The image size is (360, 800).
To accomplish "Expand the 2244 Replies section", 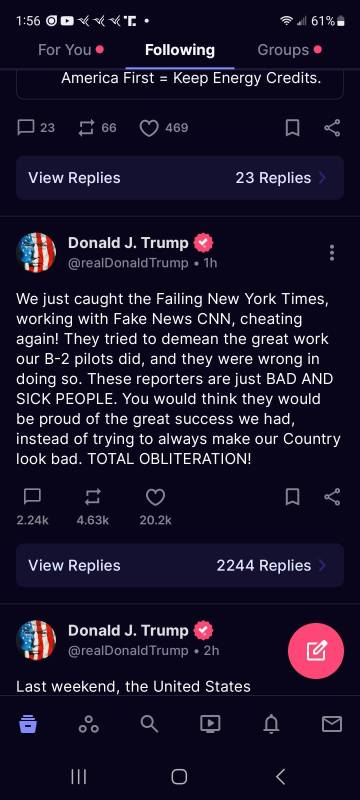I will [x=180, y=565].
